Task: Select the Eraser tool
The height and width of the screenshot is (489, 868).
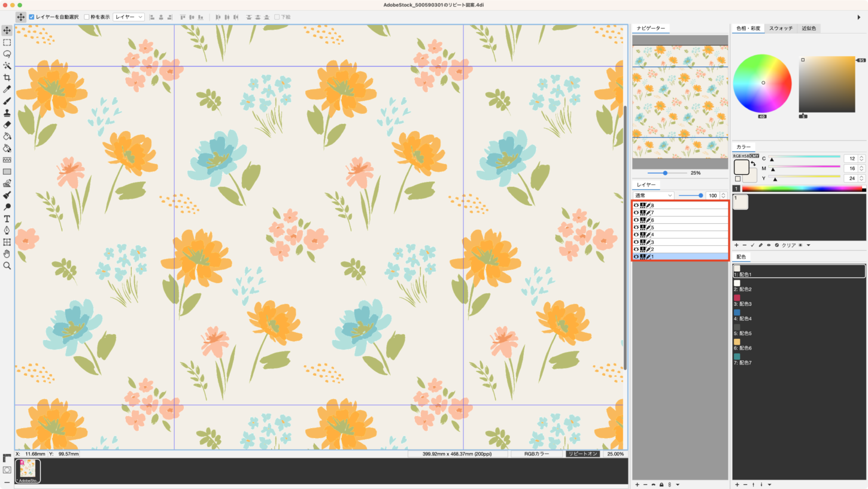Action: point(7,124)
